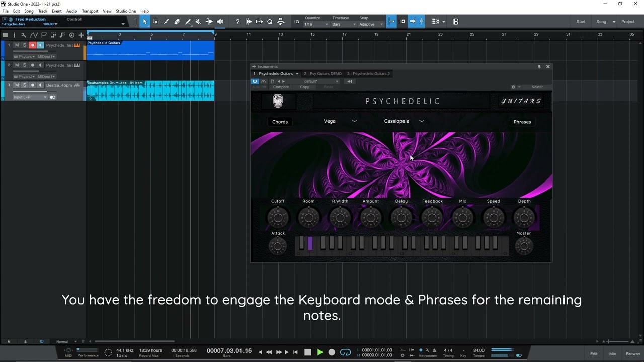The width and height of the screenshot is (644, 362).
Task: Click the Compare button in plugin header
Action: click(x=281, y=87)
